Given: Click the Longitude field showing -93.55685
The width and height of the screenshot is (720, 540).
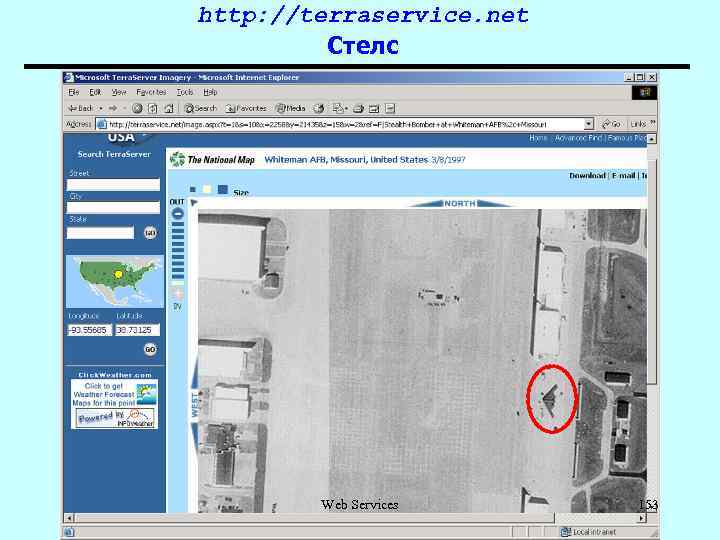Looking at the screenshot, I should pos(89,330).
